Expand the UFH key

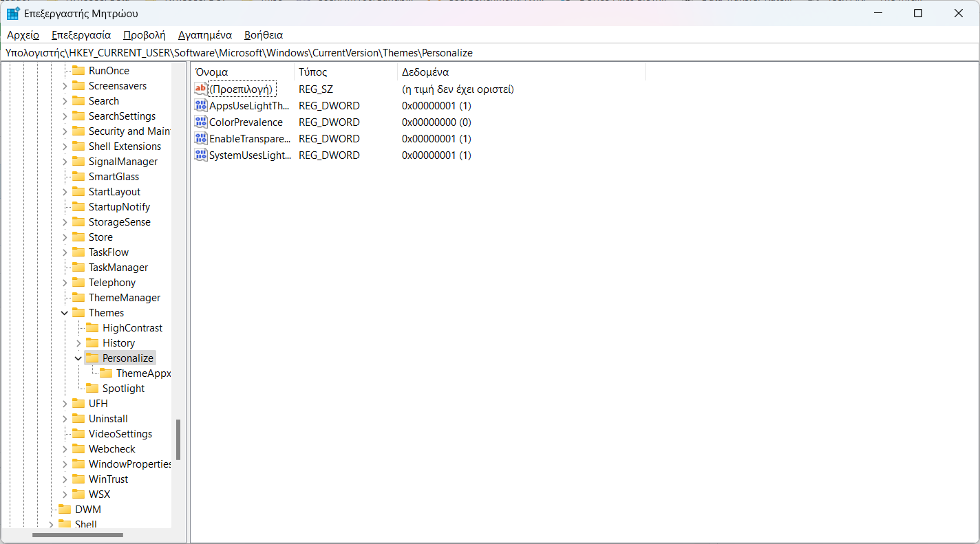tap(65, 404)
